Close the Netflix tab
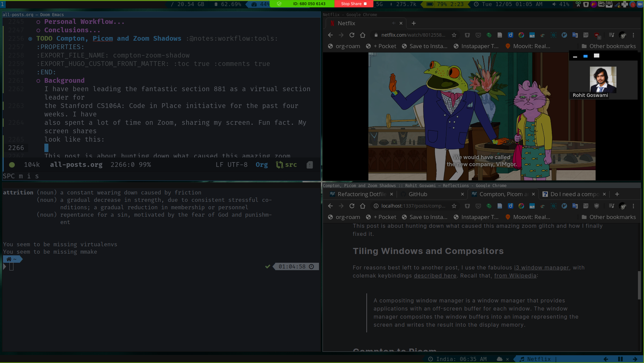This screenshot has width=644, height=363. tap(401, 23)
